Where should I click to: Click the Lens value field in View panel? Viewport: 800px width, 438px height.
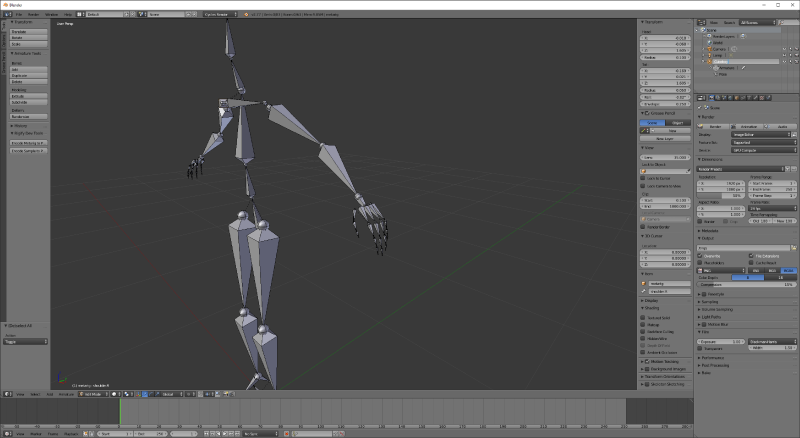665,157
